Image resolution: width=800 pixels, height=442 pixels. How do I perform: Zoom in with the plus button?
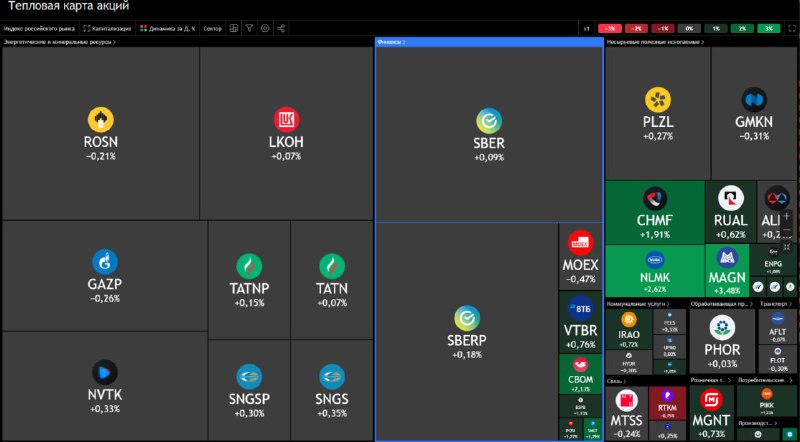(x=786, y=216)
